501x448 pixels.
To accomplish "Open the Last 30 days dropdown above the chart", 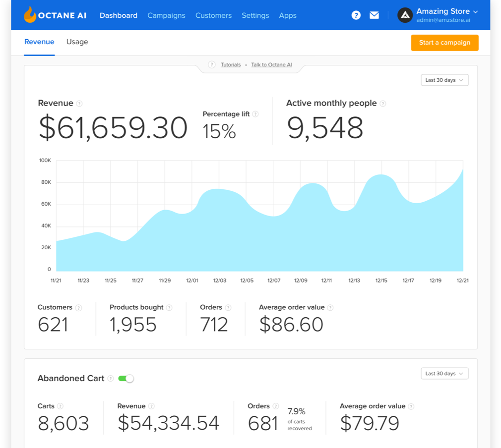I will [444, 80].
